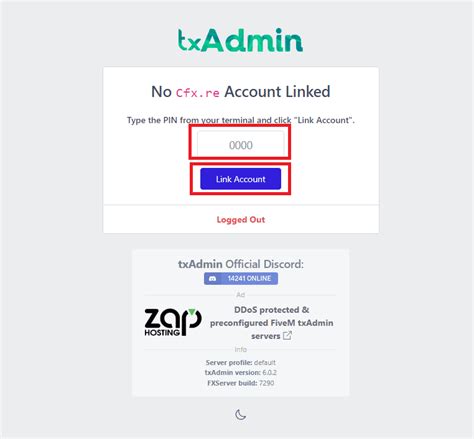Click the FXServer build 7290 line

pyautogui.click(x=241, y=383)
